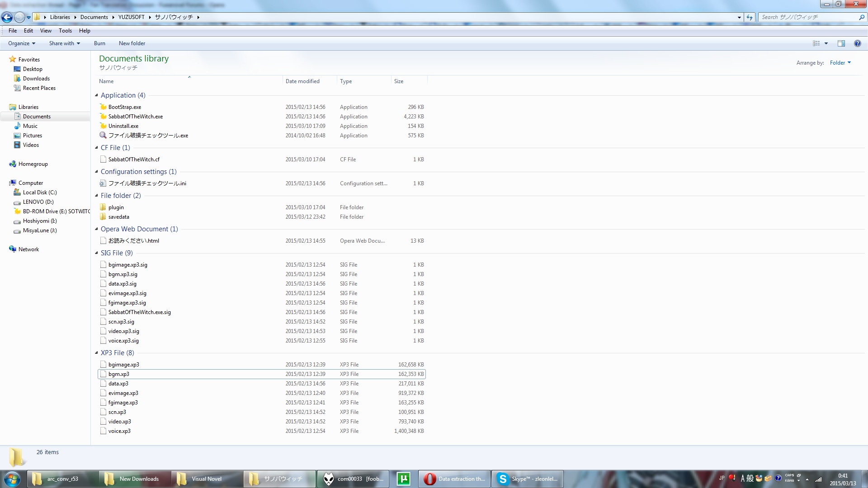The height and width of the screenshot is (488, 868).
Task: Click the Burn button
Action: [x=99, y=43]
